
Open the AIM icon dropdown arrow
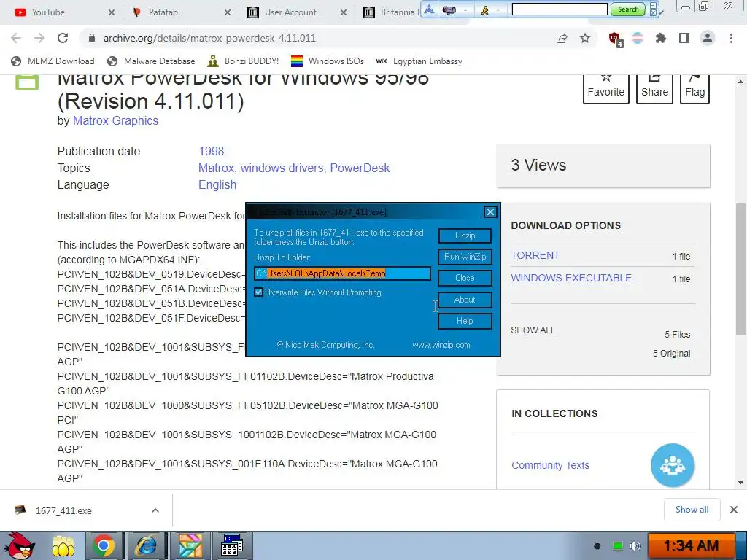pyautogui.click(x=498, y=9)
